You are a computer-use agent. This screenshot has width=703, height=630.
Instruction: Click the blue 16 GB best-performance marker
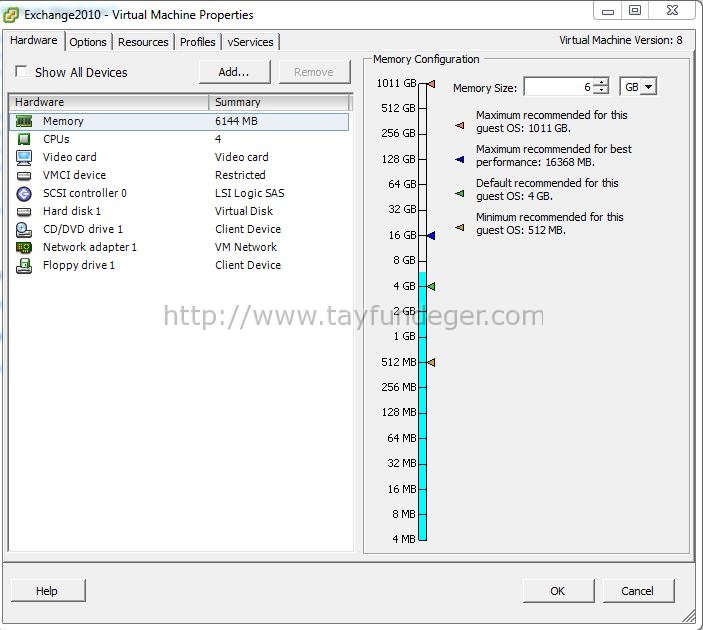tap(431, 235)
